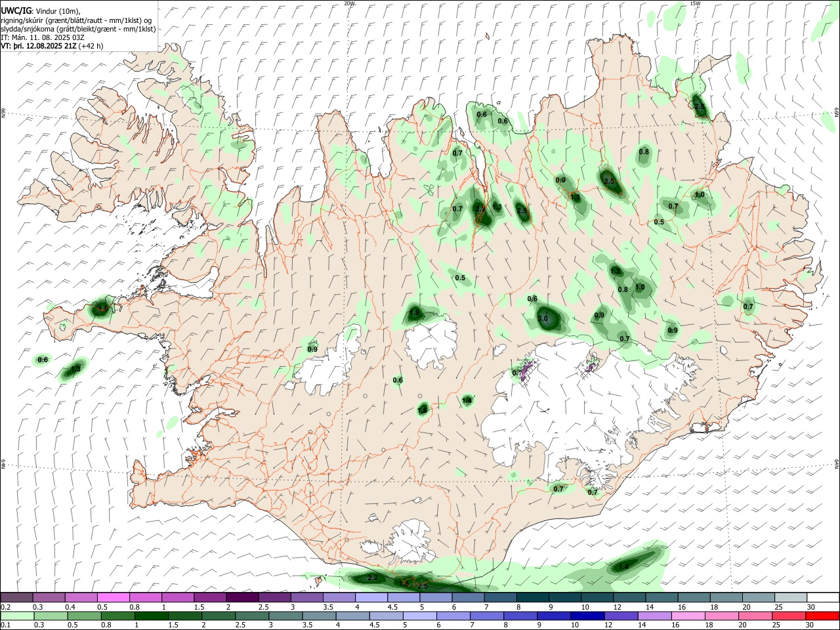Select the lightest green 0.1 rain legend swatch

tap(16, 616)
